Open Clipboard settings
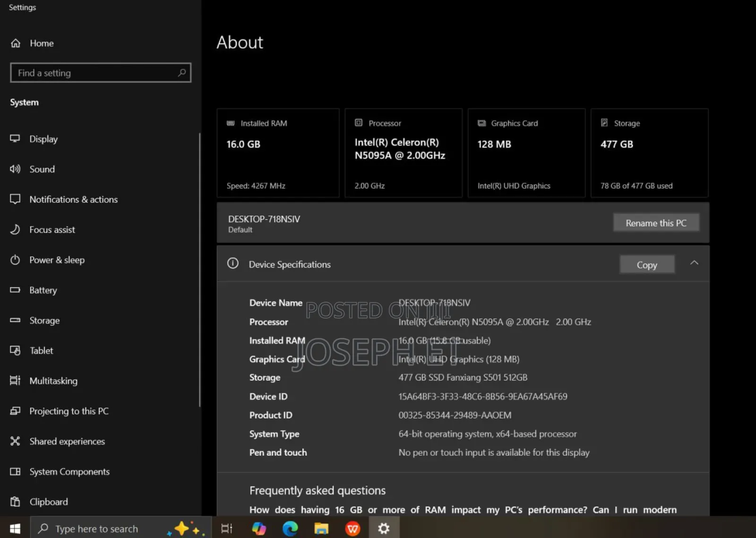The image size is (756, 538). pos(49,502)
